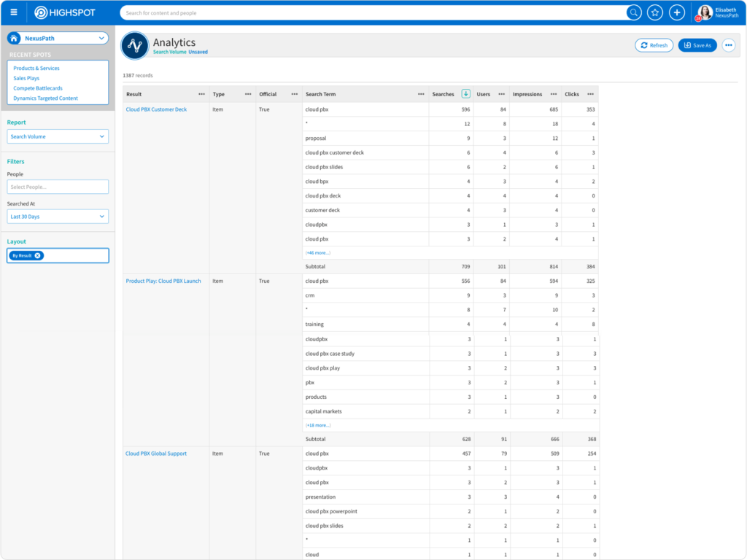Select the 'cloud pbx deck' term
This screenshot has height=560, width=747.
[x=323, y=195]
